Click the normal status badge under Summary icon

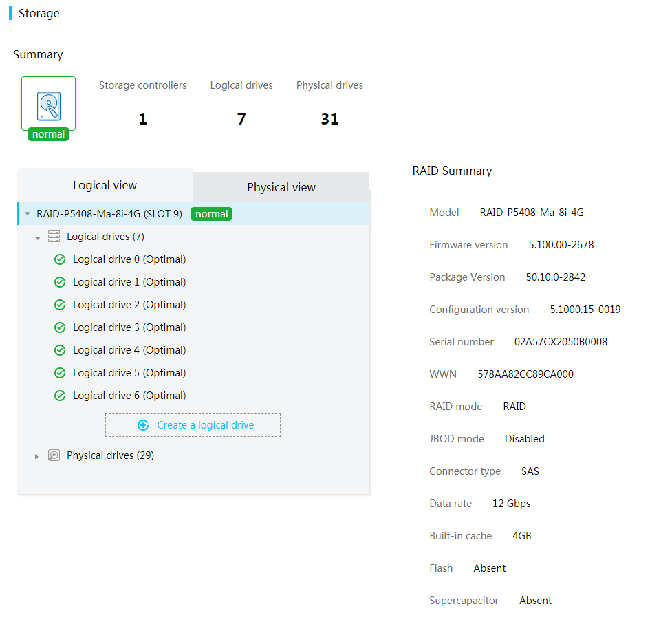(49, 134)
